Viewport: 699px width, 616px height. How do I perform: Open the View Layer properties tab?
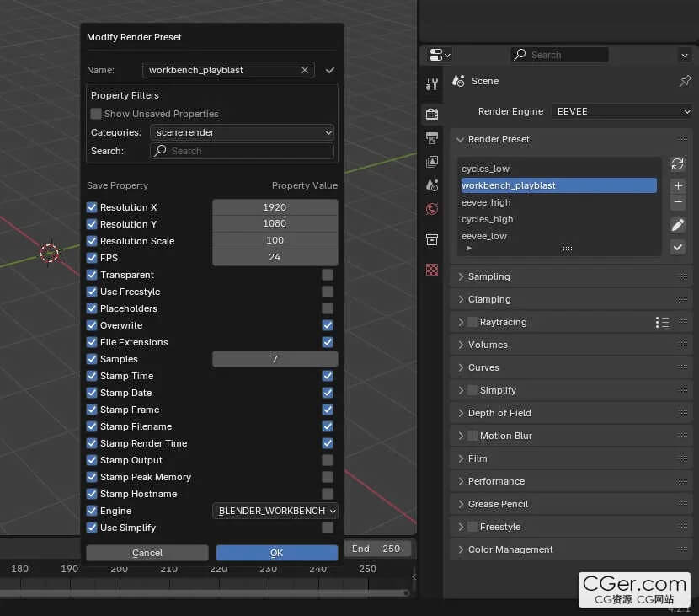(x=432, y=161)
